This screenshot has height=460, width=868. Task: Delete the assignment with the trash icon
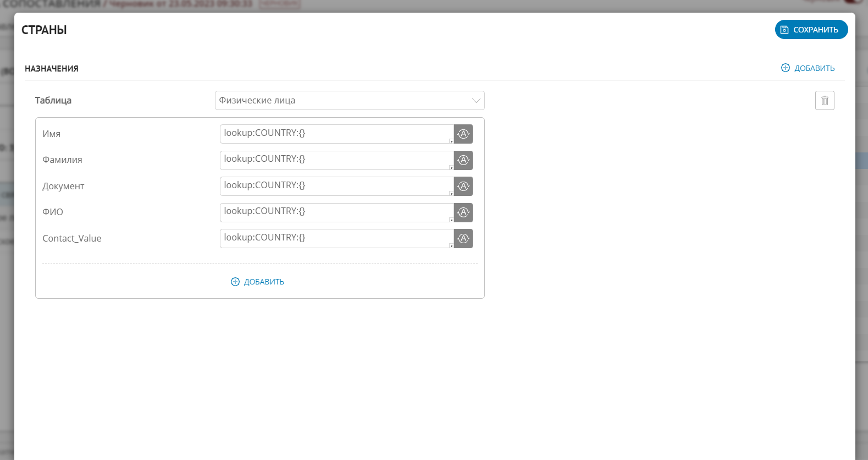(825, 100)
